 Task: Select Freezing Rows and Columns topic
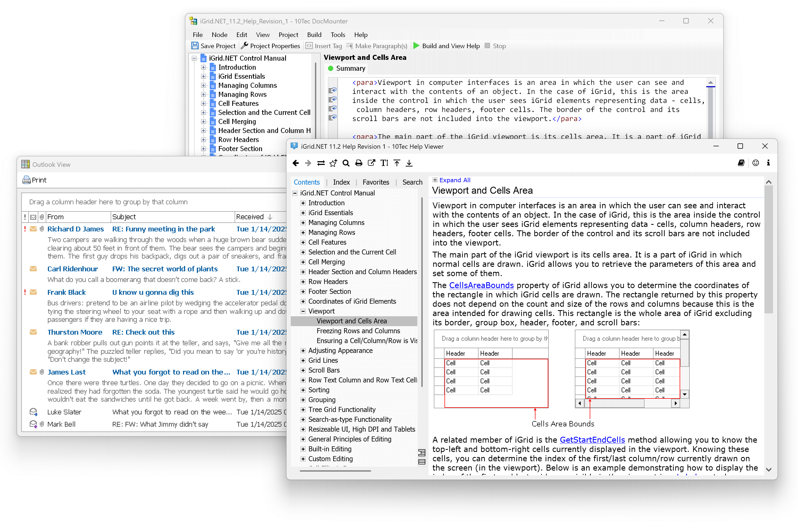[358, 331]
